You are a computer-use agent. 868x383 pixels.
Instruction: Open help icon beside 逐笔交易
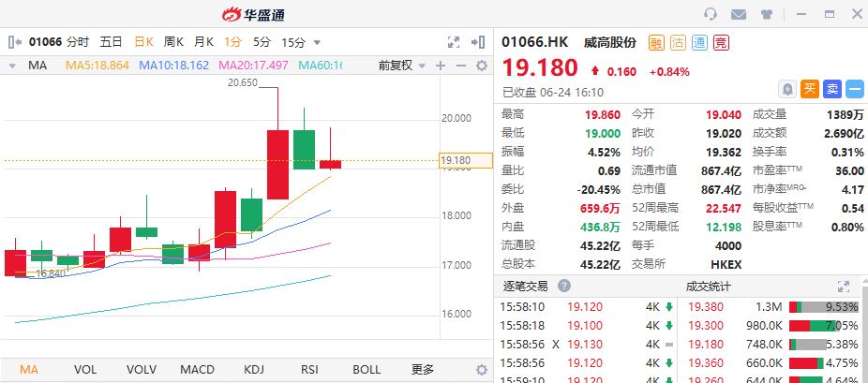[563, 287]
